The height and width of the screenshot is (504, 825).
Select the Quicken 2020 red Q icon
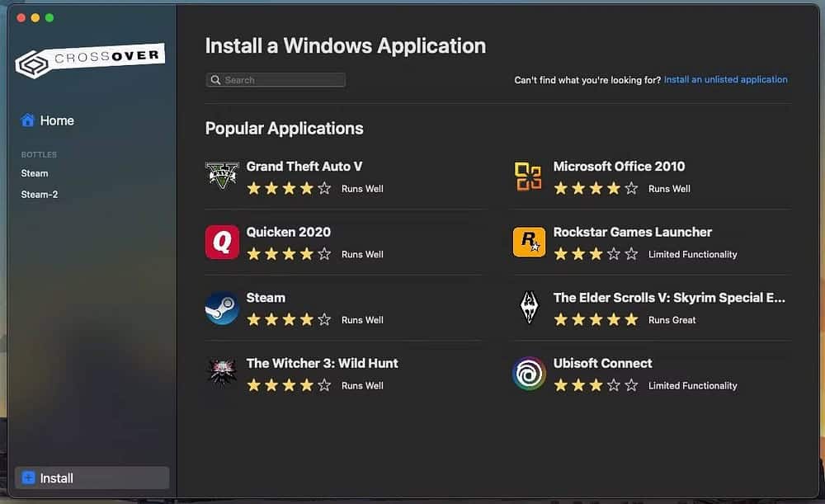222,242
